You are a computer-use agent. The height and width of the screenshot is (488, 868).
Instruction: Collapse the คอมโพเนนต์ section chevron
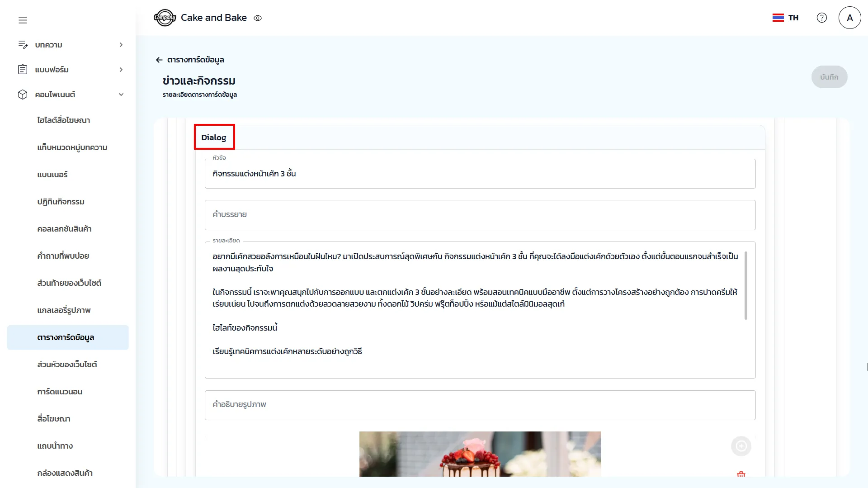(x=121, y=94)
